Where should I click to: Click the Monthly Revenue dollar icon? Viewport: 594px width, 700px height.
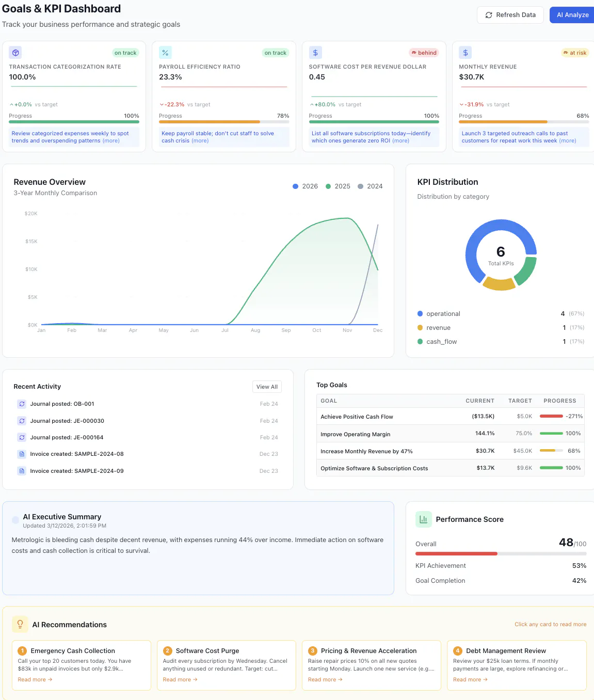pyautogui.click(x=465, y=53)
